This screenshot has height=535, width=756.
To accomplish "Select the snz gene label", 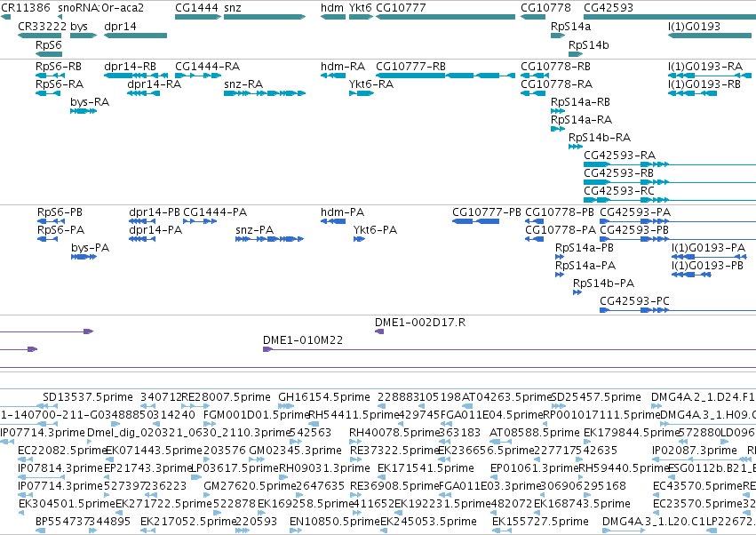I will pyautogui.click(x=233, y=8).
